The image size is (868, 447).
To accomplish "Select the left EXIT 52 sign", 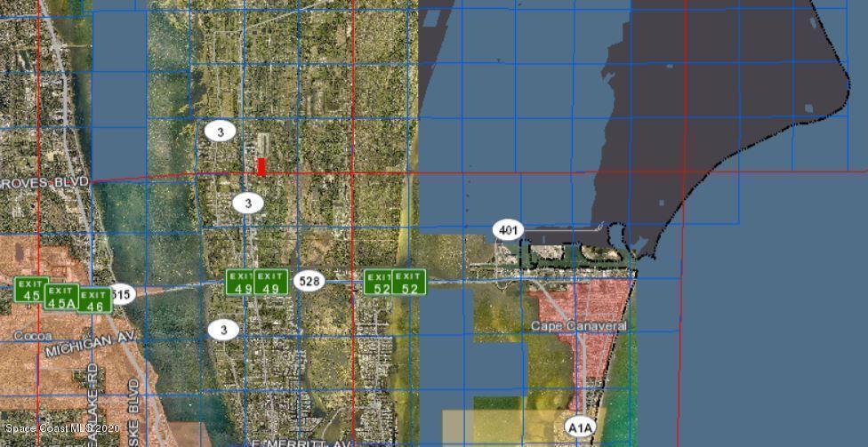I will point(379,282).
